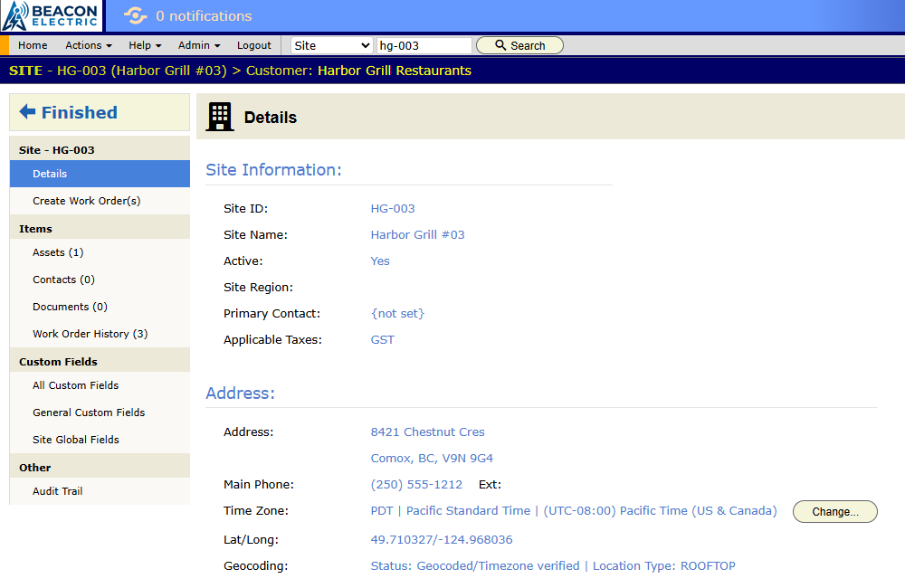Click the Address section heading
The image size is (905, 588).
(x=240, y=393)
